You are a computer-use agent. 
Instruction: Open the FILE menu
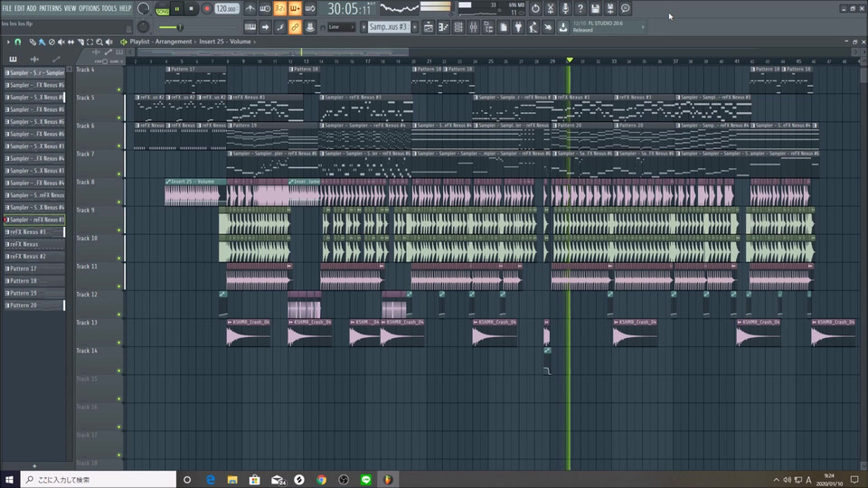[x=6, y=8]
